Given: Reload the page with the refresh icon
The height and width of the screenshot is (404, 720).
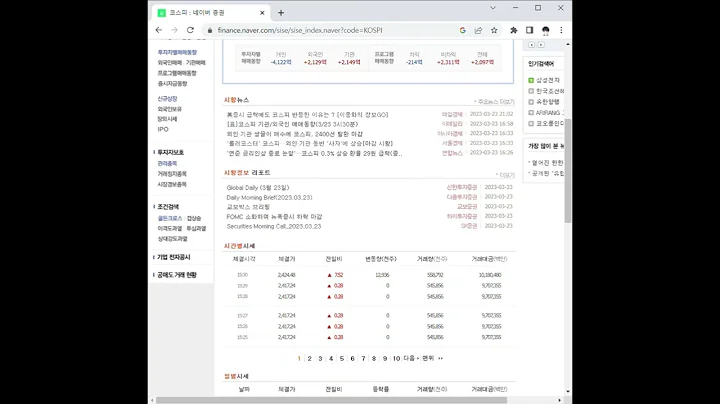Looking at the screenshot, I should [190, 30].
